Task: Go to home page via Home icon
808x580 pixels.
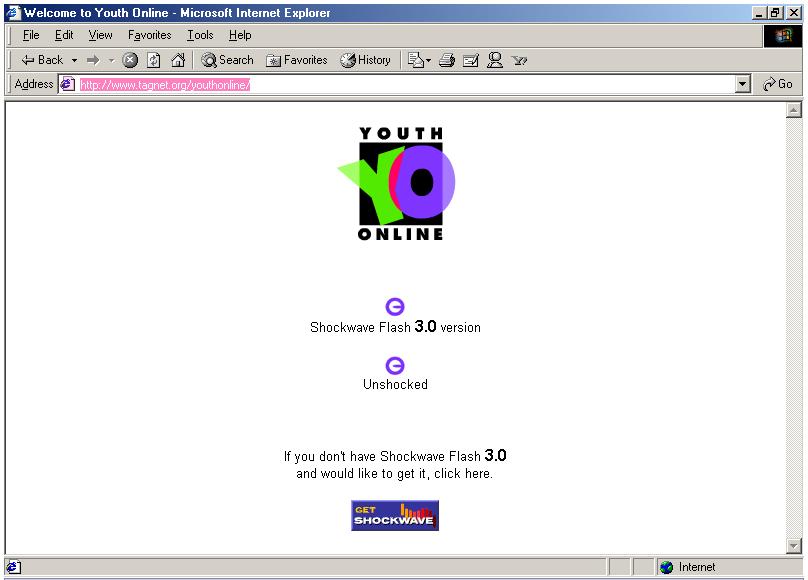Action: tap(178, 60)
